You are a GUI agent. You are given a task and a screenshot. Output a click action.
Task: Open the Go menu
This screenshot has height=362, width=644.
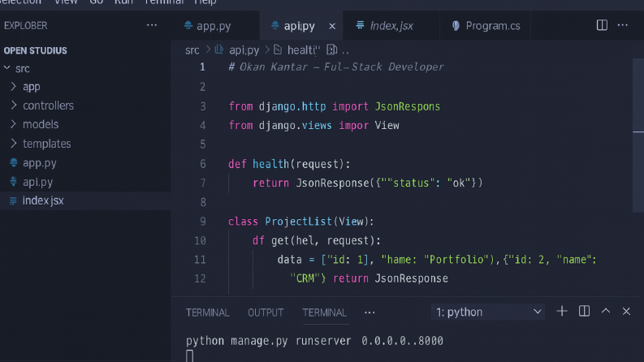pyautogui.click(x=96, y=2)
